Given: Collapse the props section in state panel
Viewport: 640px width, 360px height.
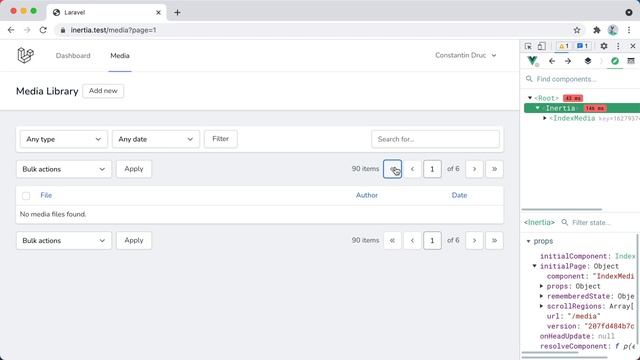Looking at the screenshot, I should point(528,241).
